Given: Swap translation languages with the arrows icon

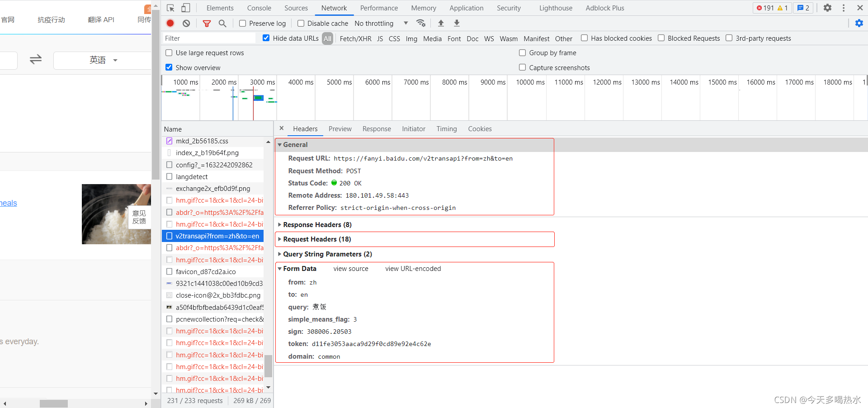Looking at the screenshot, I should pyautogui.click(x=36, y=60).
